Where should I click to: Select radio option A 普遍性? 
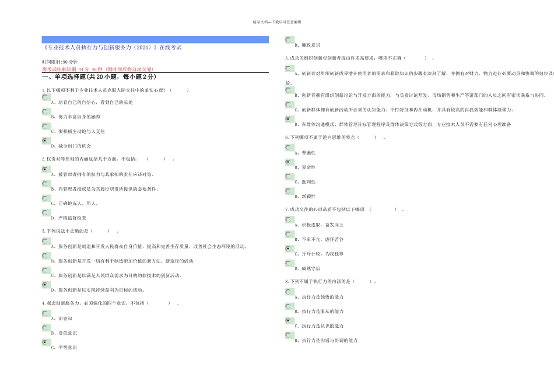coord(288,148)
